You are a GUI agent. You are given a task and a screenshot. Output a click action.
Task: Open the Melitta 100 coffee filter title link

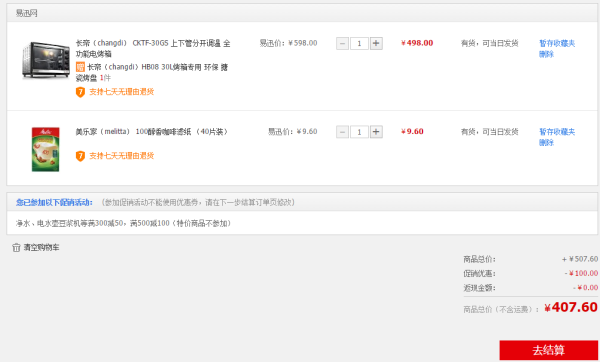coord(152,132)
